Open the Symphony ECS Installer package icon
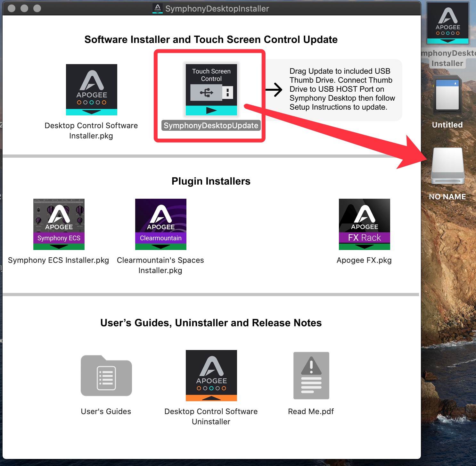Viewport: 476px width, 466px height. (x=59, y=224)
